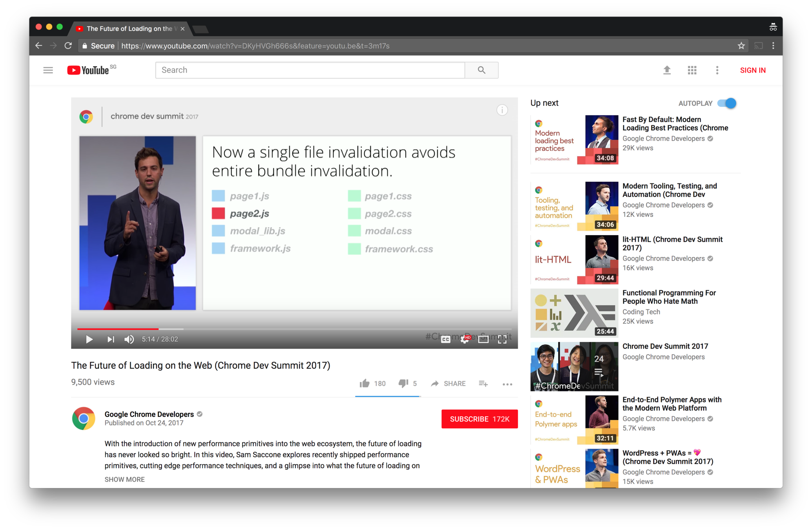The image size is (812, 530).
Task: Disable the Autoplay switch
Action: (727, 103)
